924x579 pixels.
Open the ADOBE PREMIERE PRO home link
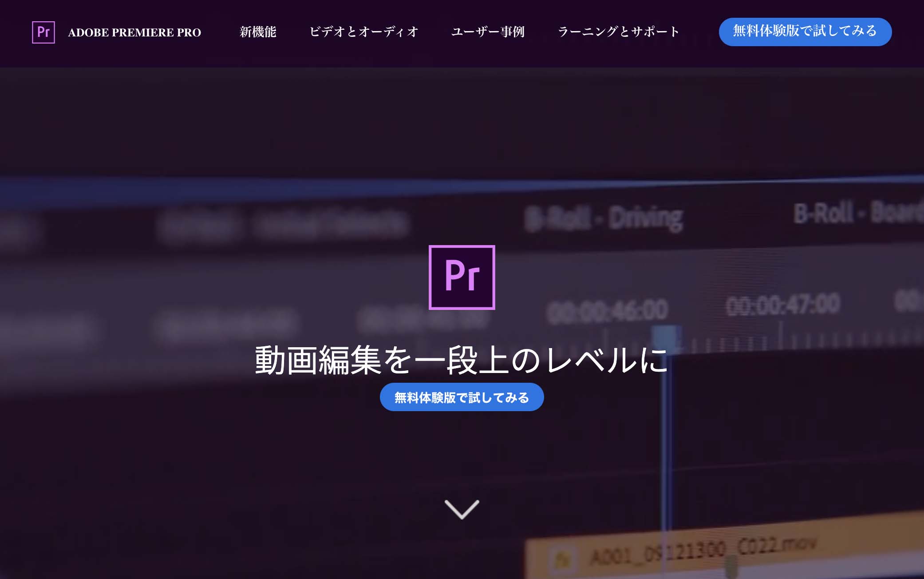(x=134, y=32)
